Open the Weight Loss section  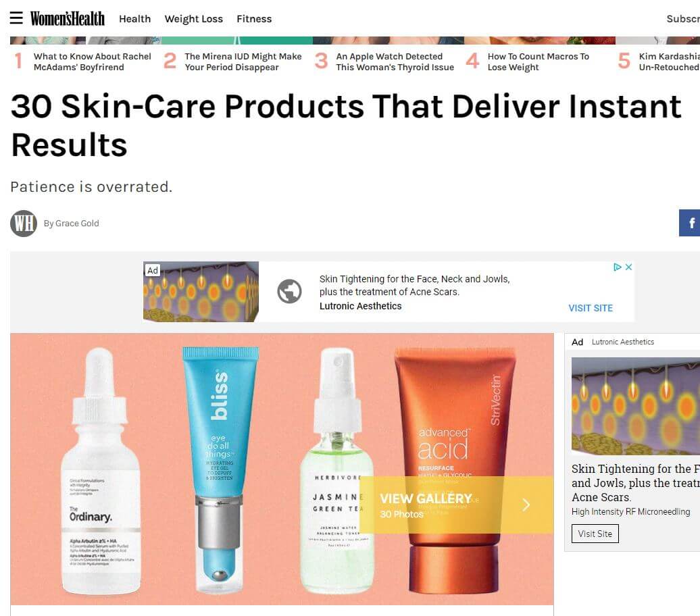pos(194,19)
